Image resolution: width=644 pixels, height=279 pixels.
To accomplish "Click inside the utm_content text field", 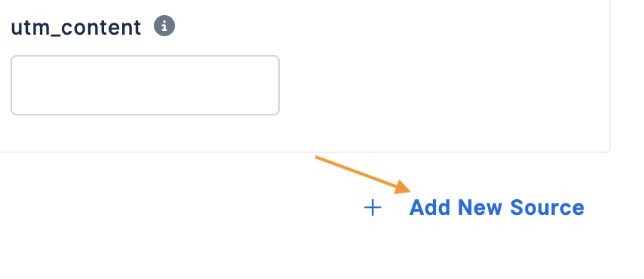I will 145,85.
